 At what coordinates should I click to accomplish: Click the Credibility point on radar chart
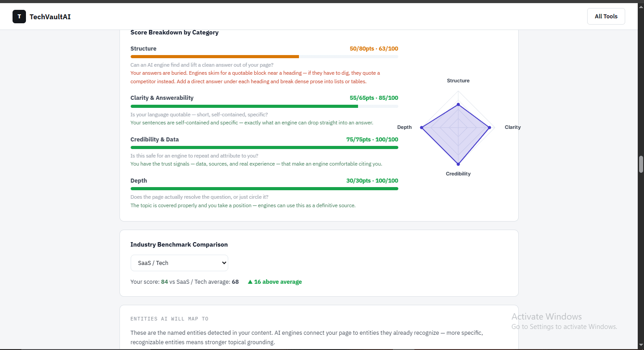pos(458,164)
